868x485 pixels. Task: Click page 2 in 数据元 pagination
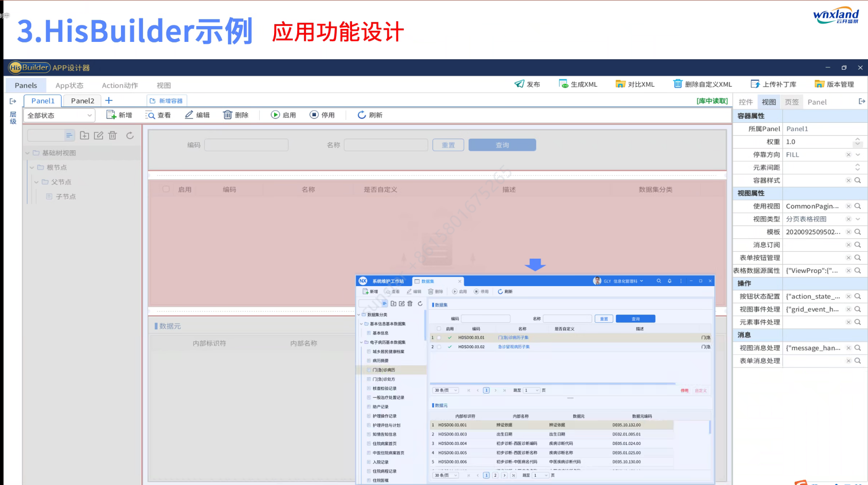pos(495,475)
